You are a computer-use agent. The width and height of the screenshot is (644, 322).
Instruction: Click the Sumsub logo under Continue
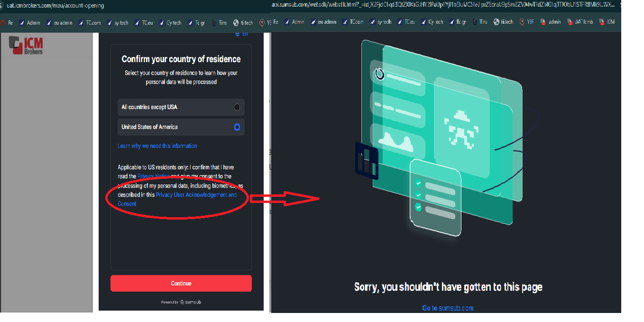coord(190,302)
